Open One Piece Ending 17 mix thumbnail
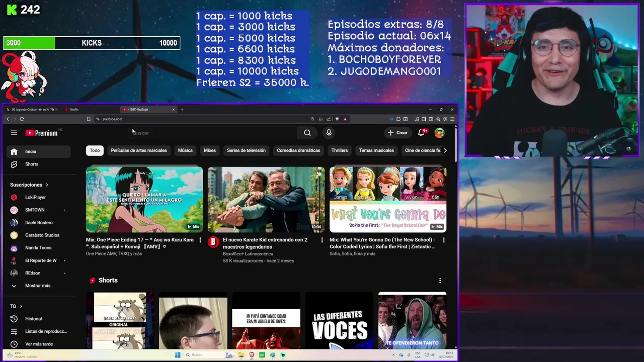 click(144, 200)
